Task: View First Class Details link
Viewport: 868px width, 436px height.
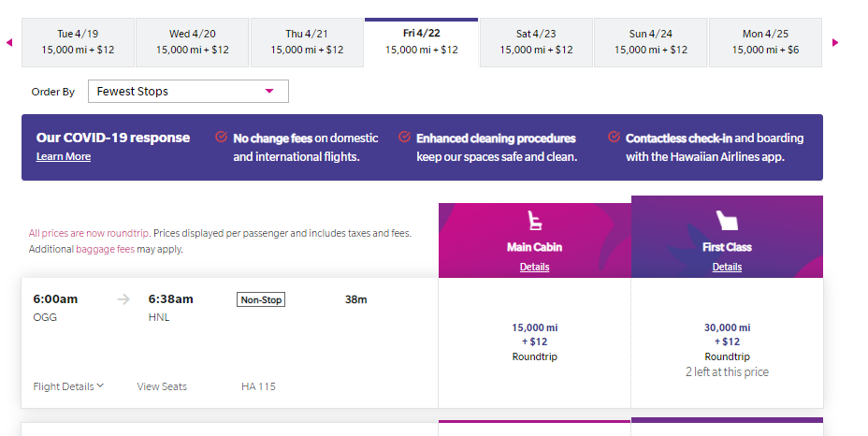Action: 727,267
